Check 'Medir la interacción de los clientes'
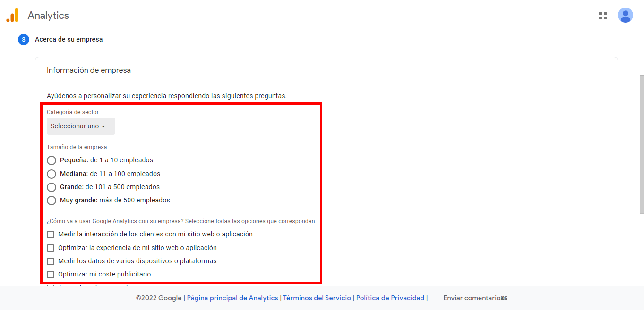This screenshot has height=310, width=644. [x=51, y=235]
